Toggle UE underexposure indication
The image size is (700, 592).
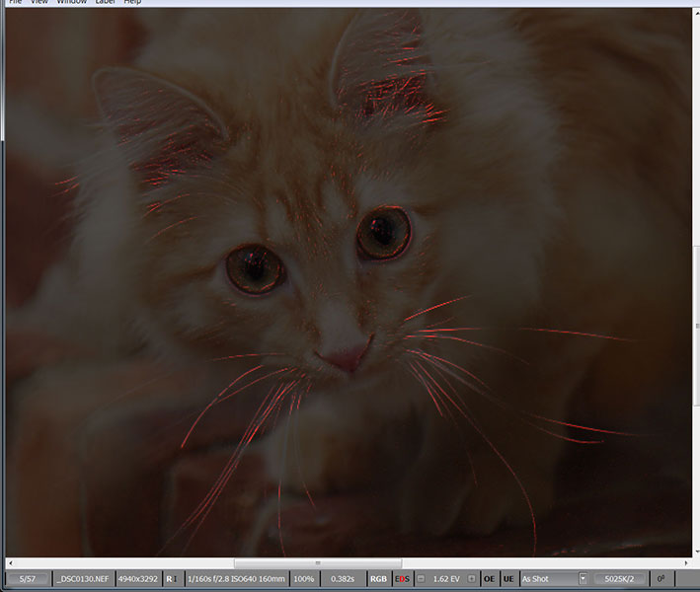tap(508, 578)
